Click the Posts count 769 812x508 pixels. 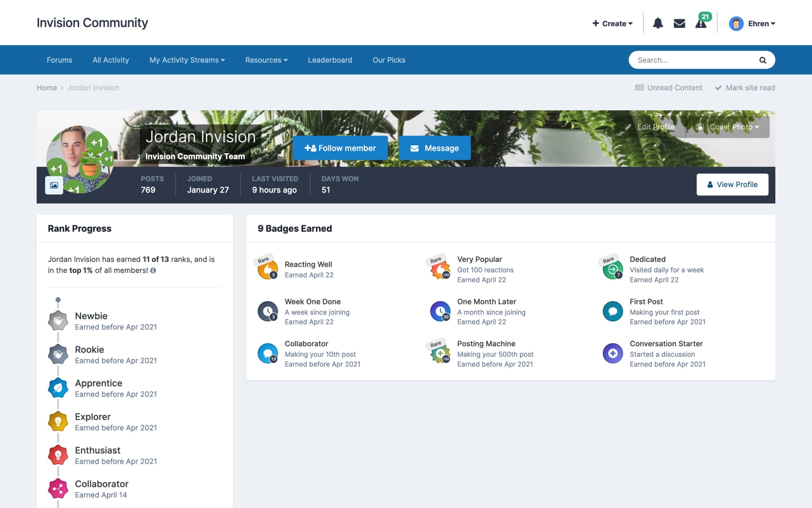[148, 190]
